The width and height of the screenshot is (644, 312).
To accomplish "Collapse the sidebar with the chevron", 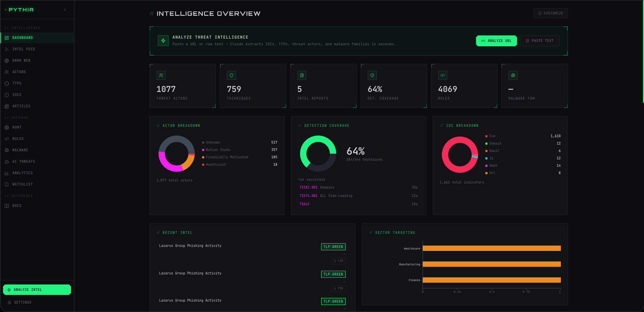I will (x=65, y=10).
